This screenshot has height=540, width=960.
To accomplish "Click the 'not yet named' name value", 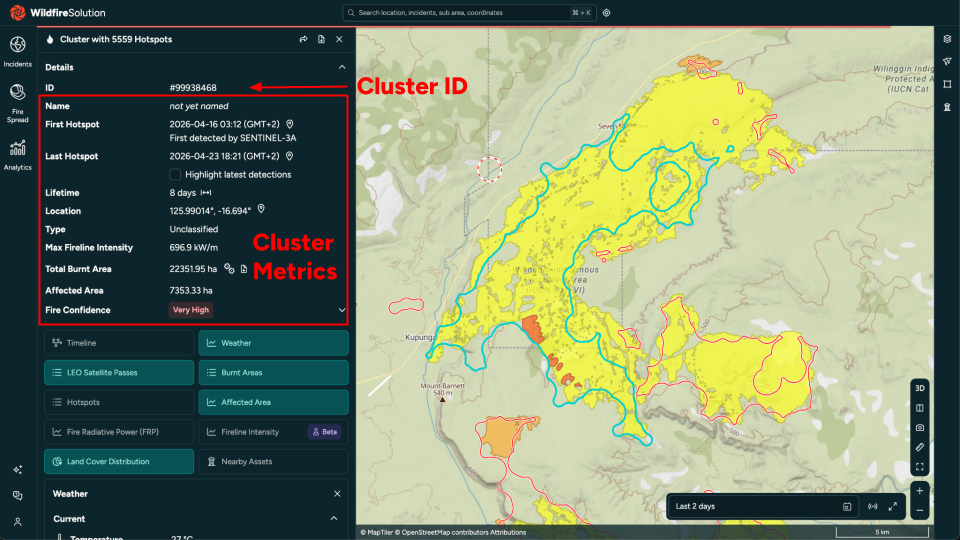I will point(199,106).
